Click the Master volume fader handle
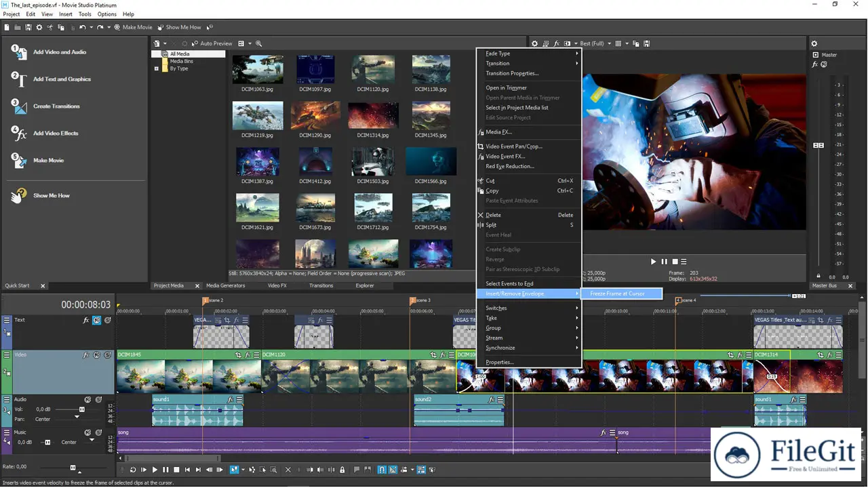 coord(818,146)
